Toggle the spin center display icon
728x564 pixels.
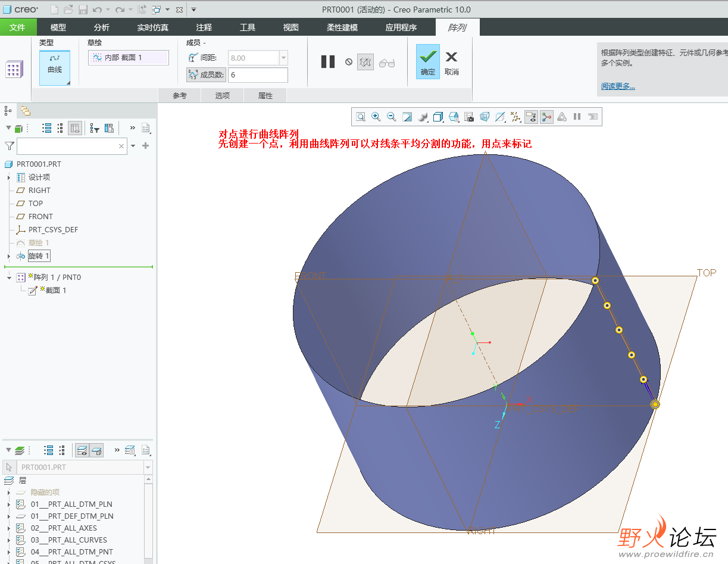546,117
